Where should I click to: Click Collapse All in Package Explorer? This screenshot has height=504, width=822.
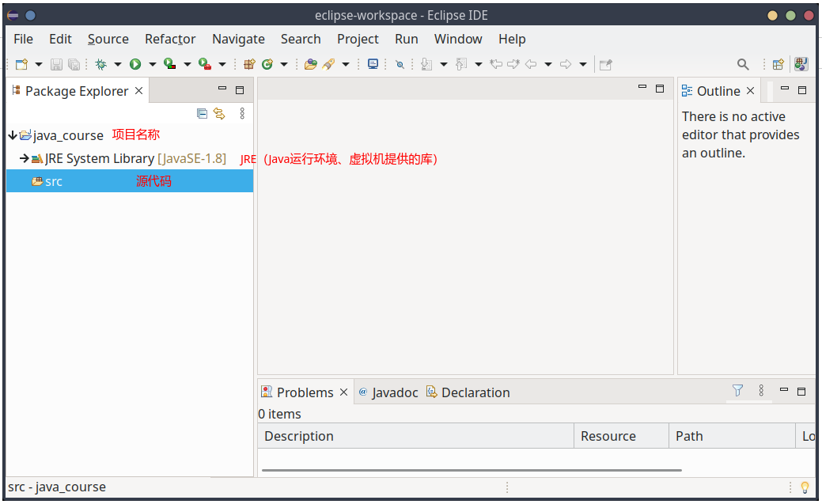[202, 114]
